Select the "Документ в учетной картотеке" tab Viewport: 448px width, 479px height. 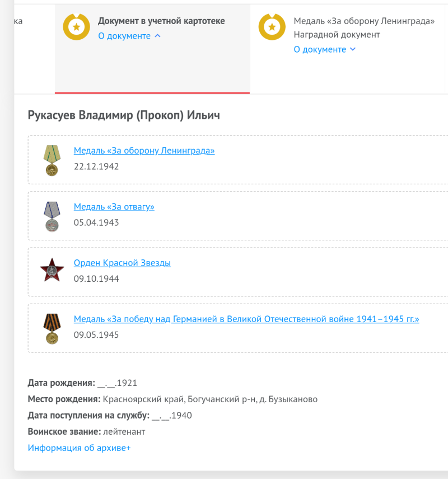[152, 49]
